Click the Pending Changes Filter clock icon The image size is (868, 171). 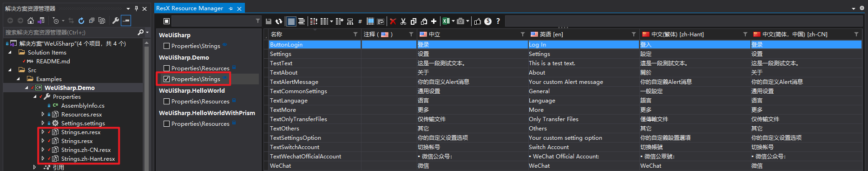[55, 21]
